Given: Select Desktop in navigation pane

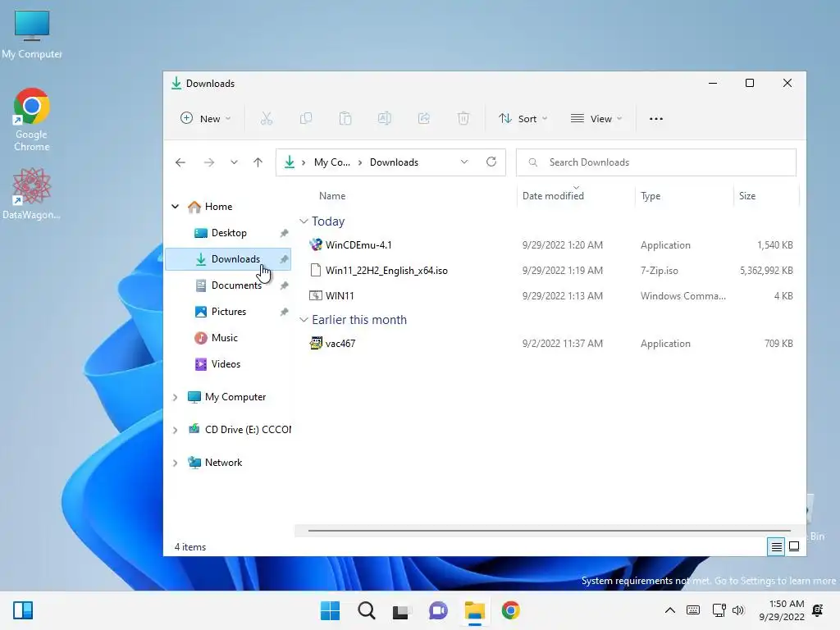Looking at the screenshot, I should click(229, 233).
